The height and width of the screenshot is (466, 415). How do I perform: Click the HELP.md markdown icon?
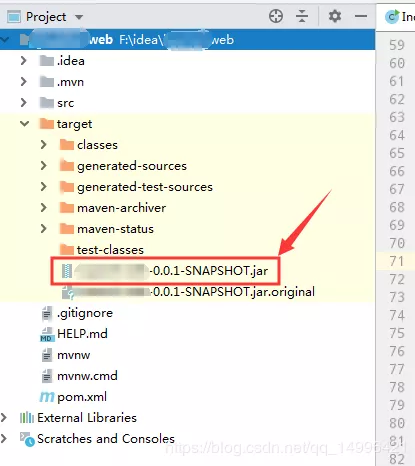tap(47, 334)
